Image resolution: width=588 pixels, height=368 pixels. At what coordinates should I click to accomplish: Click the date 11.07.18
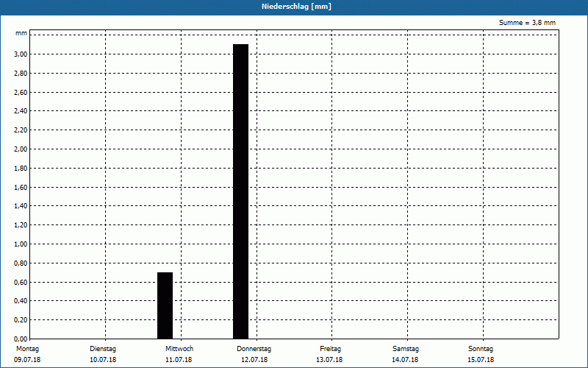click(179, 360)
